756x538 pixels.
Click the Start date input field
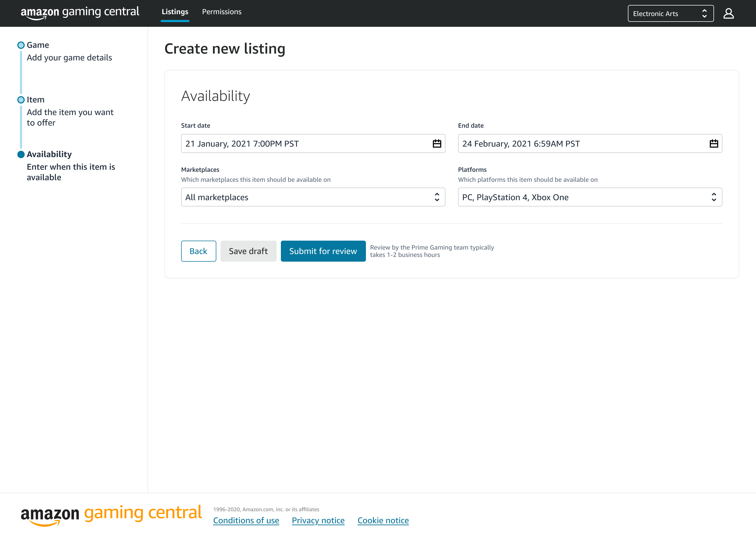pos(313,143)
